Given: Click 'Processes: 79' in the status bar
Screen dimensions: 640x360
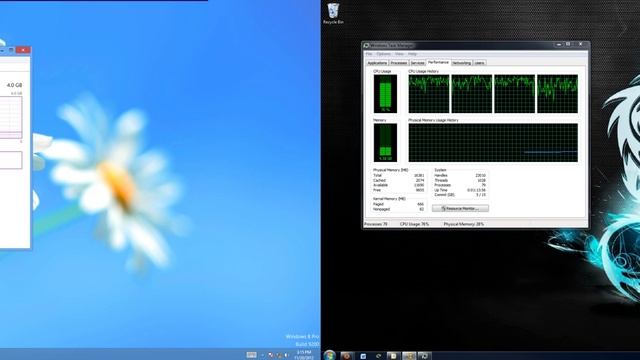Looking at the screenshot, I should click(x=376, y=224).
